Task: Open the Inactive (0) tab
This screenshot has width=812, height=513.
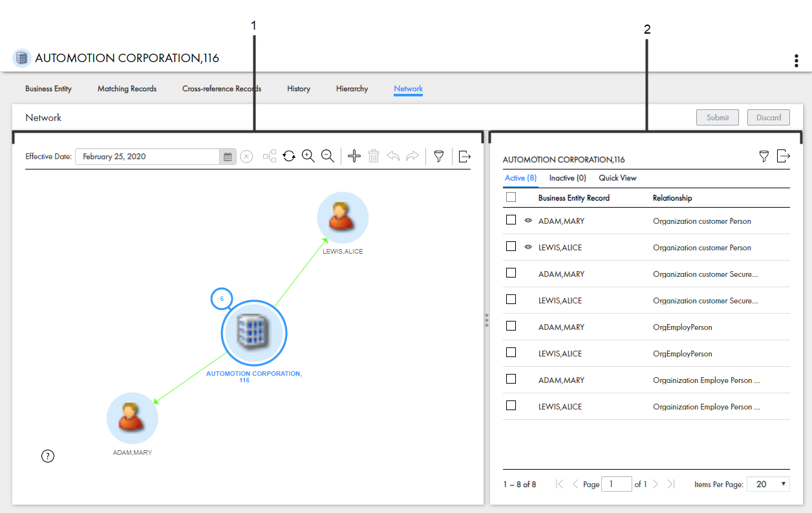Action: coord(567,178)
